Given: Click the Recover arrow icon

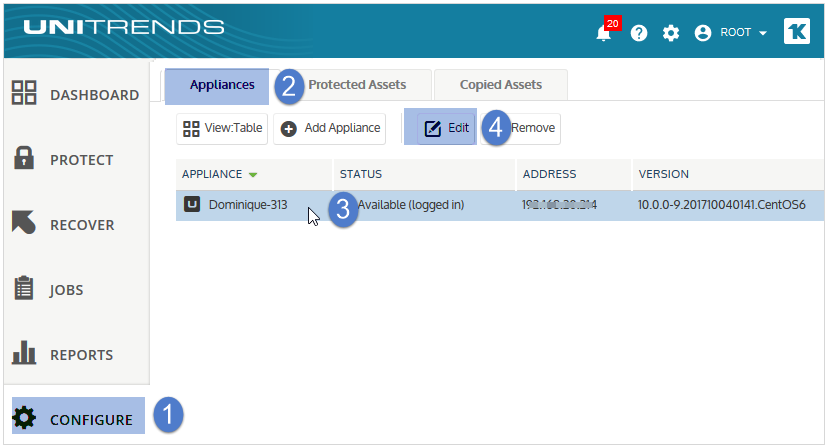Looking at the screenshot, I should pos(24,222).
